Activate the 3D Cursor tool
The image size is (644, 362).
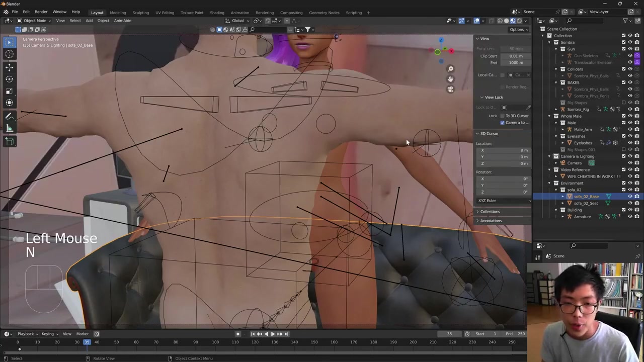pyautogui.click(x=9, y=54)
